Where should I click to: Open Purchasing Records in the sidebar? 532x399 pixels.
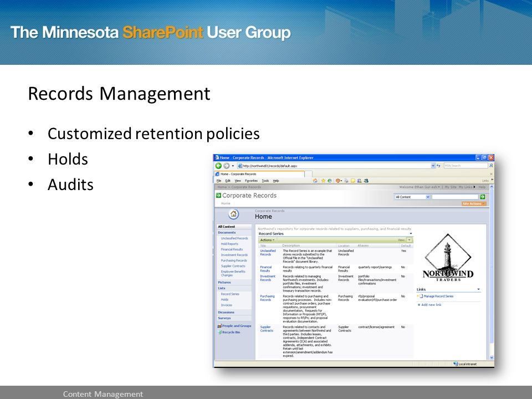coord(234,260)
